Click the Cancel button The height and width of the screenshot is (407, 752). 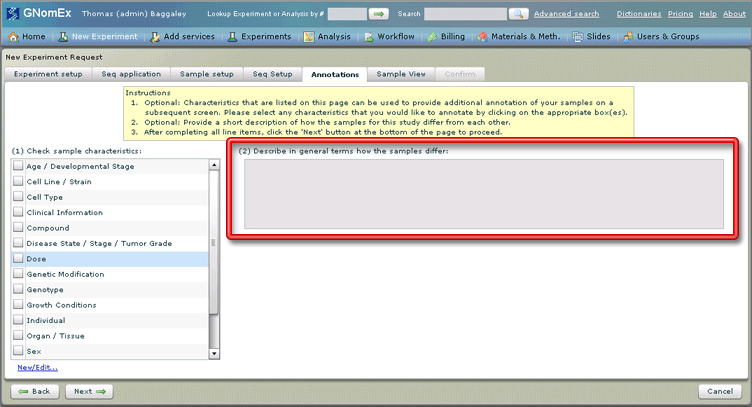tap(720, 391)
